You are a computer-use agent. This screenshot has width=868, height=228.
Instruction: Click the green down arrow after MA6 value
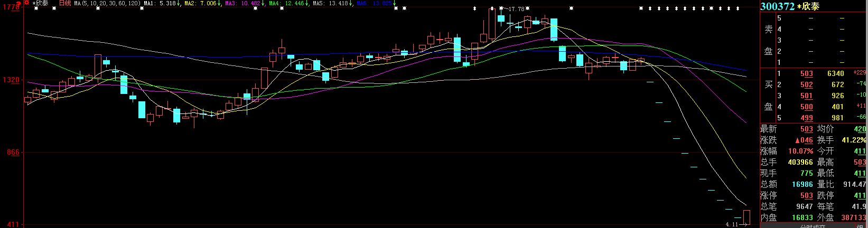pos(395,4)
